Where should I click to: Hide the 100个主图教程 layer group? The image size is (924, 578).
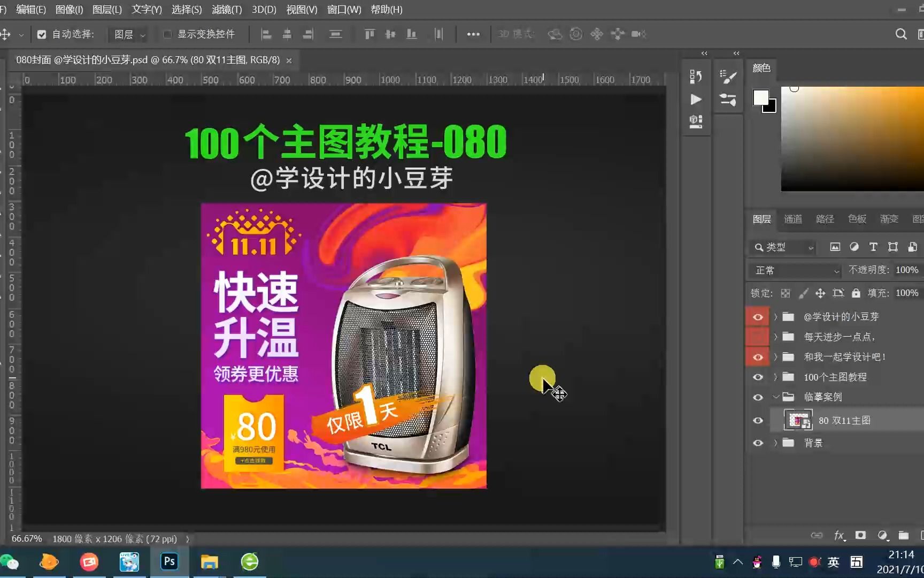pyautogui.click(x=758, y=377)
